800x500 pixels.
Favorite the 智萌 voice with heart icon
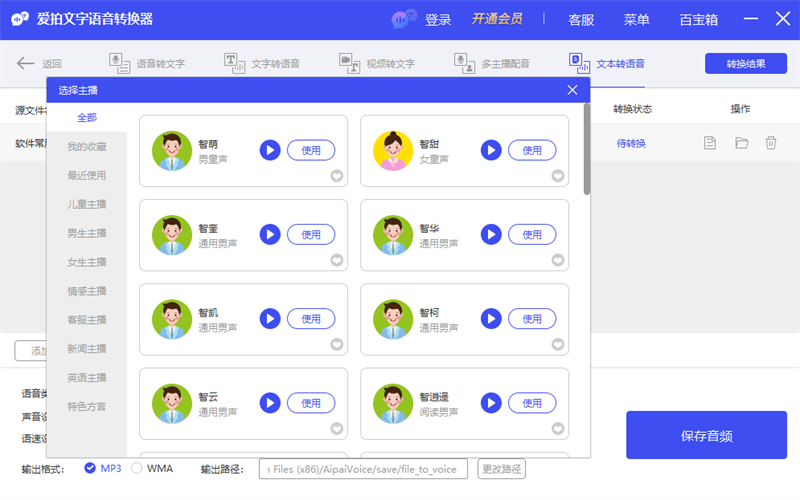tap(337, 176)
